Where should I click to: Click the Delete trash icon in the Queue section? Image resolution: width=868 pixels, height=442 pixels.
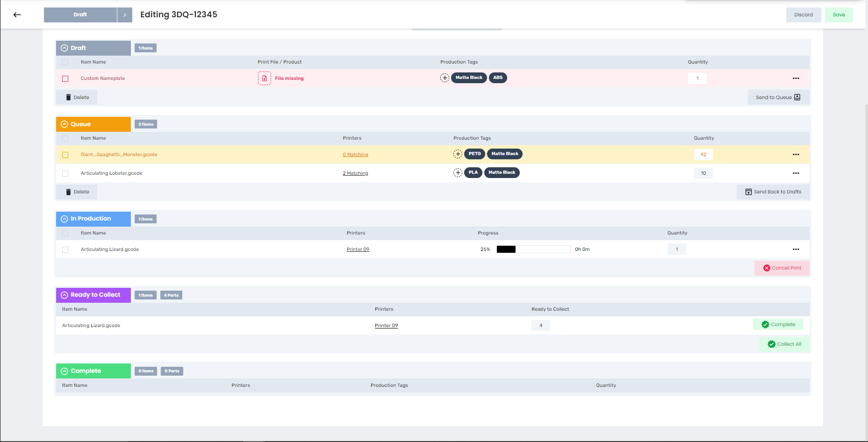point(70,192)
